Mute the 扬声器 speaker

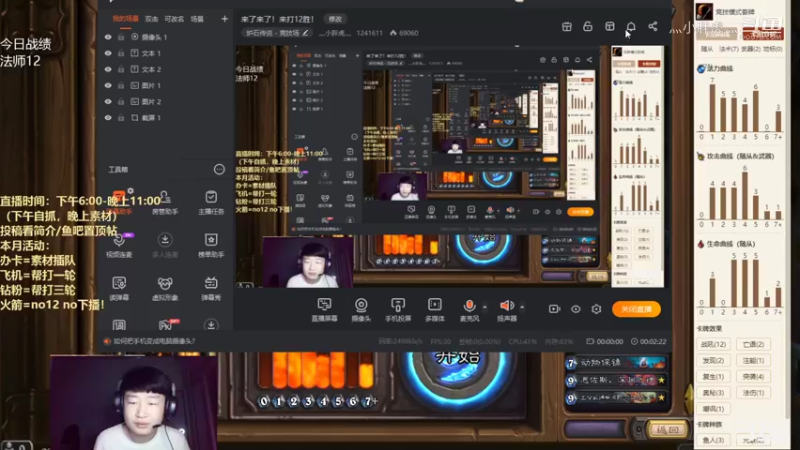pyautogui.click(x=507, y=310)
